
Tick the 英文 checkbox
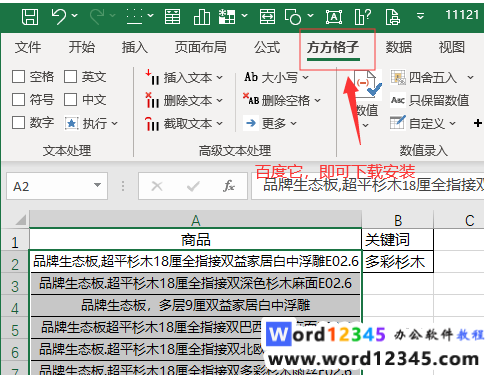70,77
